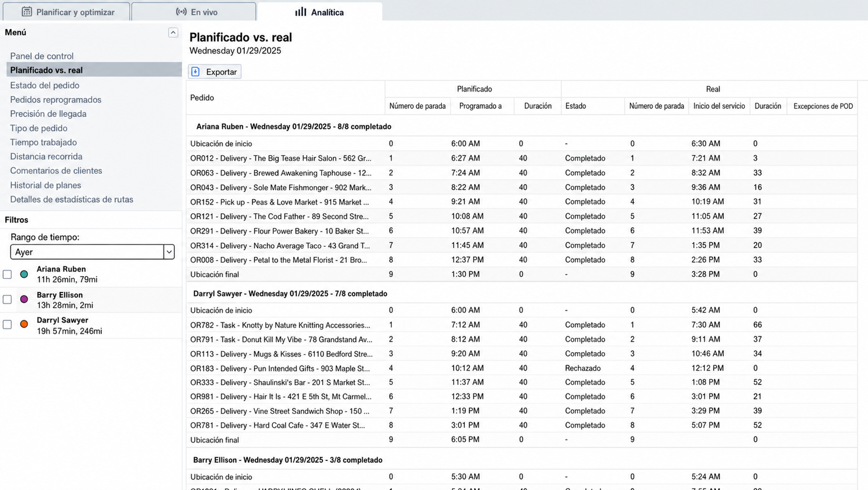Screen dimensions: 868x490
Task: Check the Barry Ellison driver checkbox
Action: click(8, 299)
